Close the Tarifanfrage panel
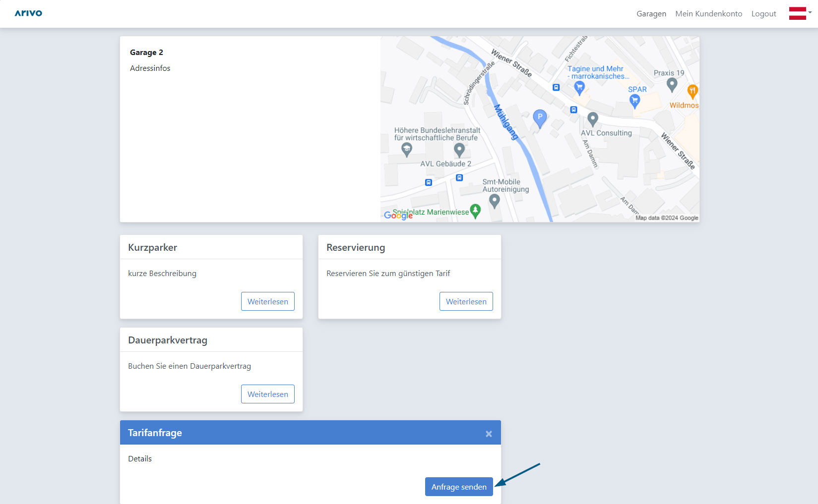Image resolution: width=818 pixels, height=504 pixels. (489, 434)
